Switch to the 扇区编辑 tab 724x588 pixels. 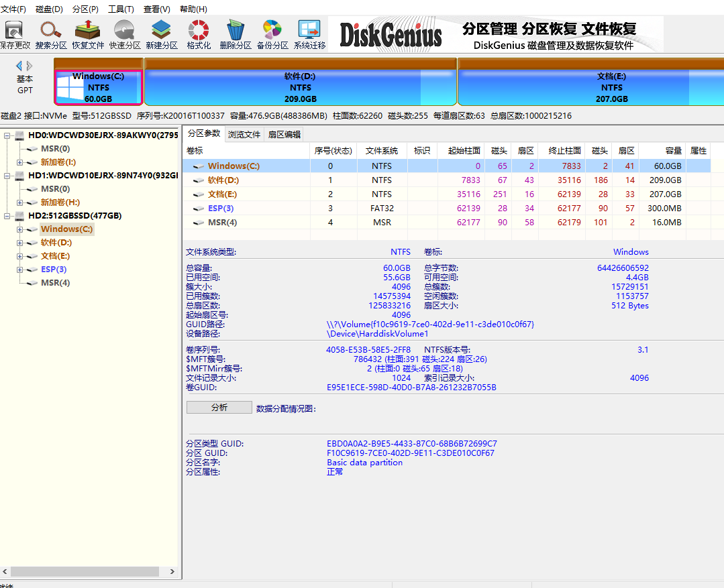point(284,134)
